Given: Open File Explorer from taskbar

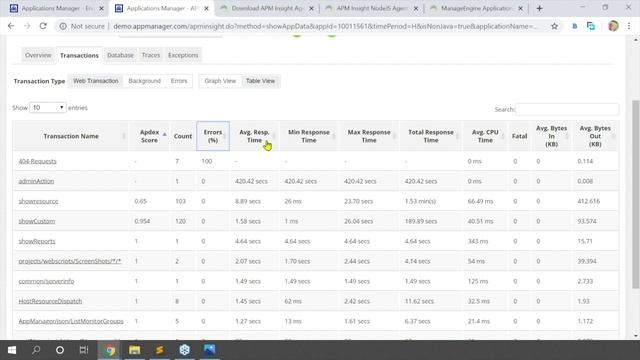Looking at the screenshot, I should 135,350.
